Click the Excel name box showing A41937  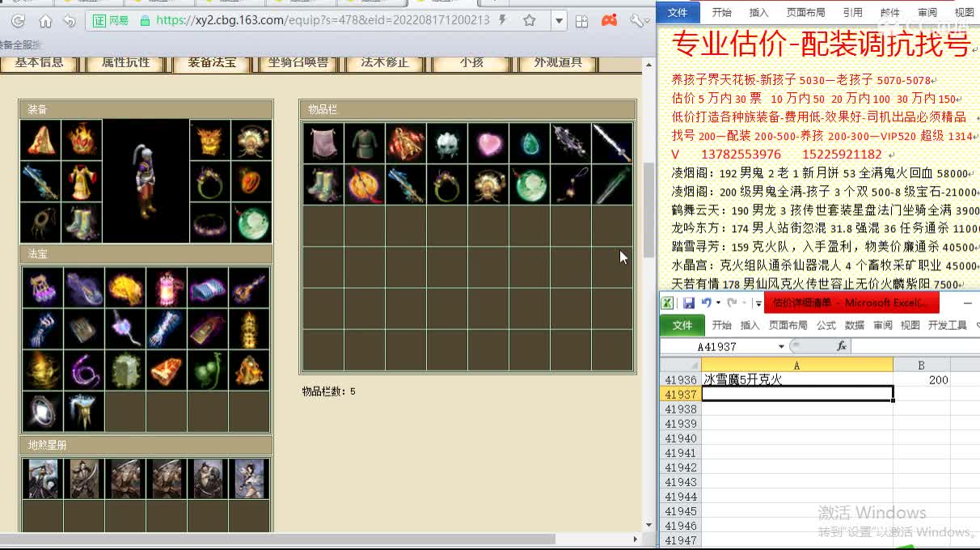pos(717,346)
